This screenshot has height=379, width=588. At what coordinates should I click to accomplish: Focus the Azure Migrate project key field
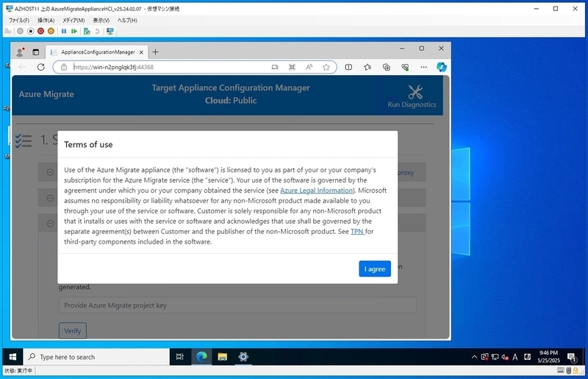pyautogui.click(x=237, y=305)
